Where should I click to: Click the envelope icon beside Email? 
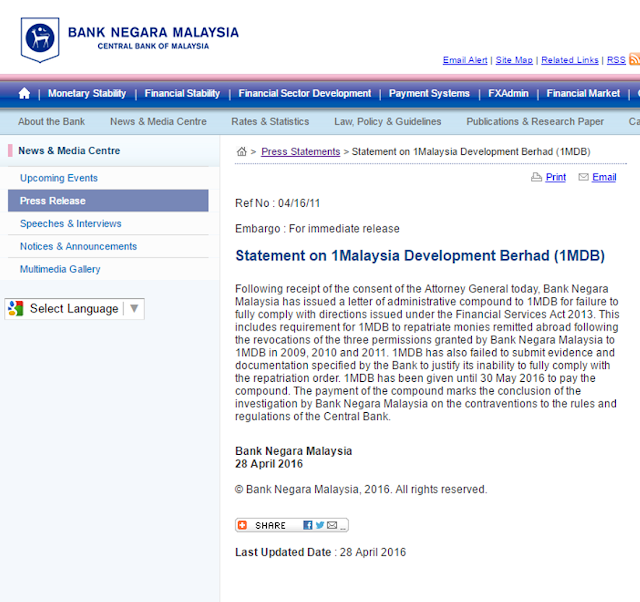pos(584,177)
